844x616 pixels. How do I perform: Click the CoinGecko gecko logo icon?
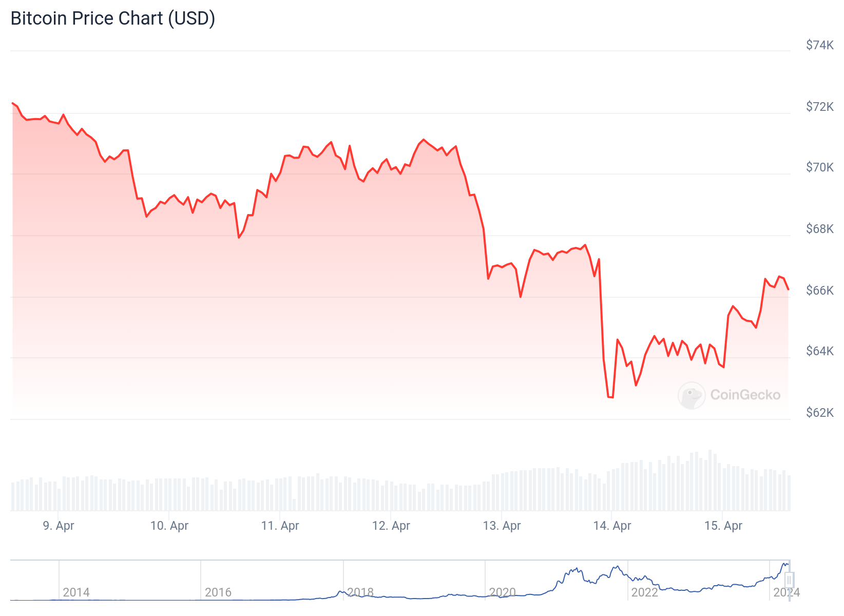[x=692, y=395]
